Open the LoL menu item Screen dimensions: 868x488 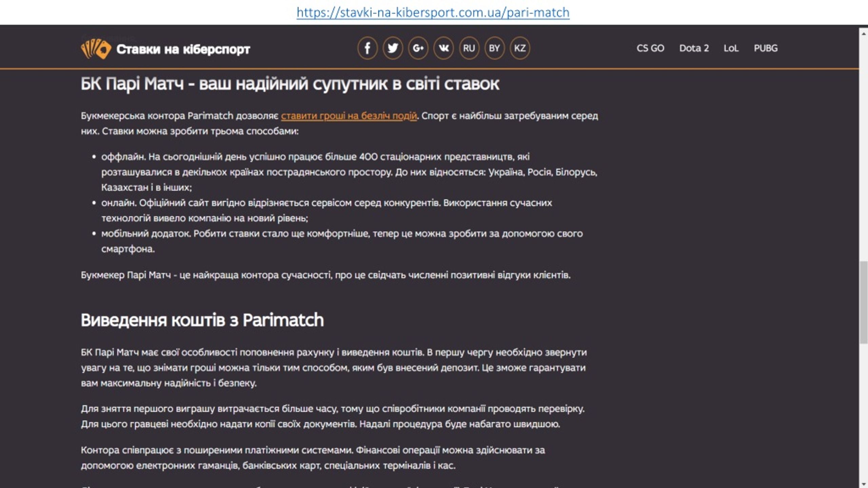731,48
